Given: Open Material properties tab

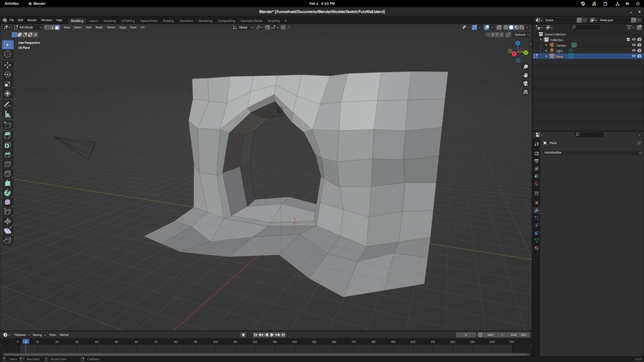Looking at the screenshot, I should [537, 248].
